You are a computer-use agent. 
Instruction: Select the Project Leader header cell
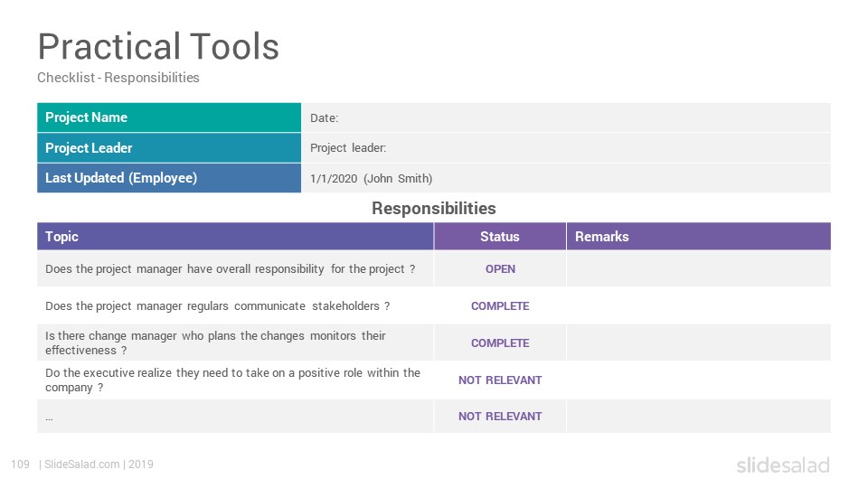click(169, 147)
